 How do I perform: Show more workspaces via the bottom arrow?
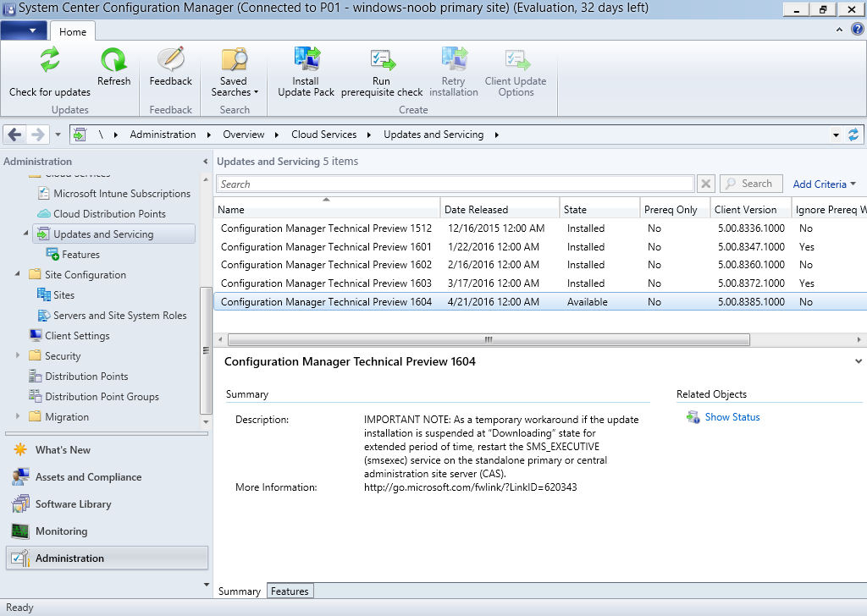207,585
